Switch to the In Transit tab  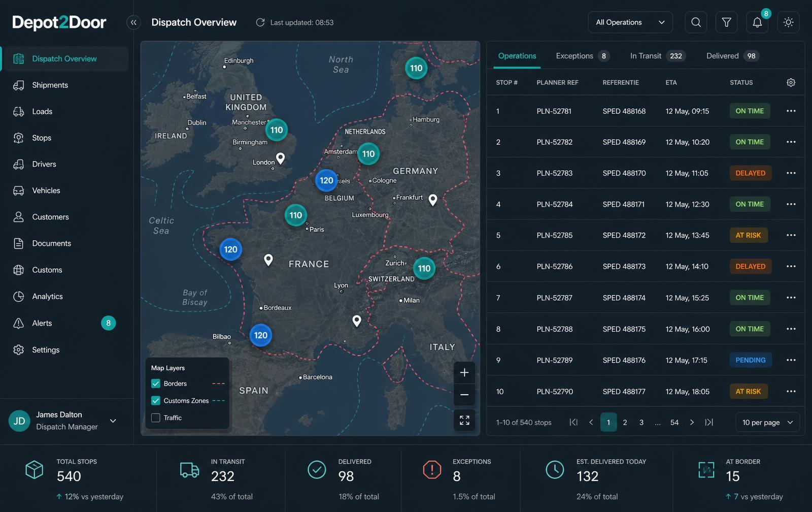click(658, 56)
